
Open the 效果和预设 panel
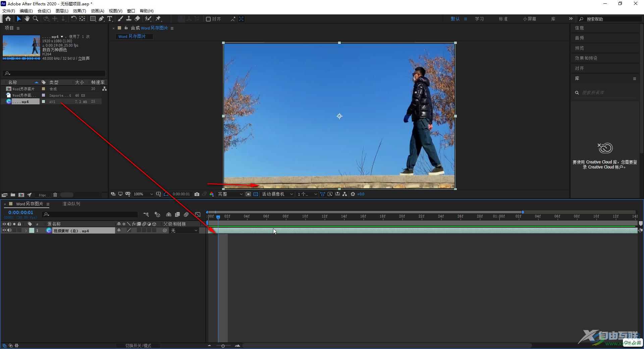click(586, 58)
